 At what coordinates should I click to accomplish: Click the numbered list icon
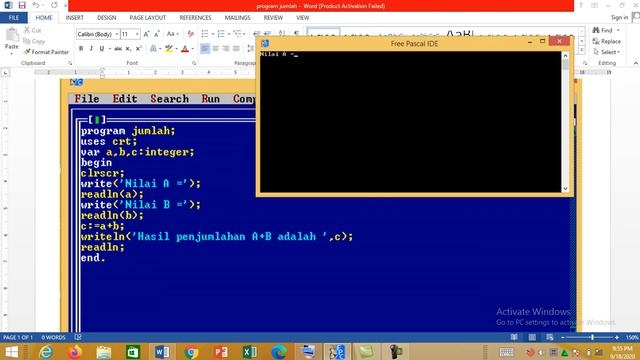point(221,34)
